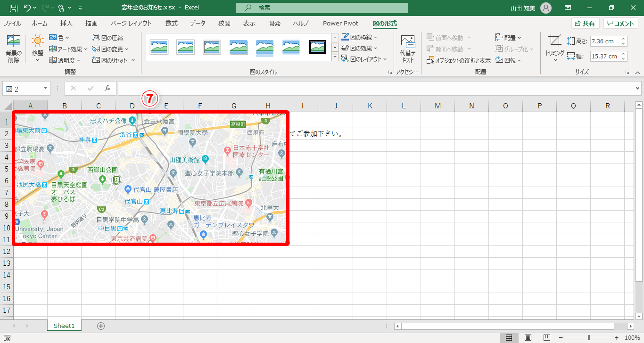Screen dimensions: 644x343
Task: Switch to the ホーム ribbon tab
Action: coord(39,23)
